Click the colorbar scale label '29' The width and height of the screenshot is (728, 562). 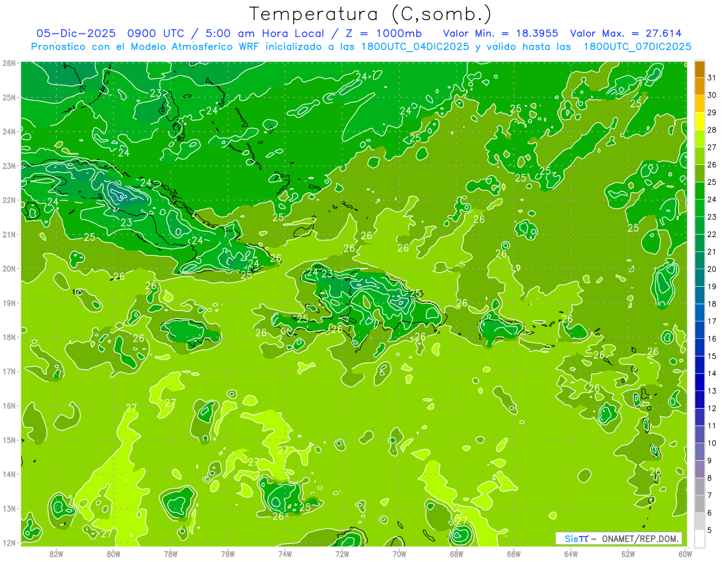pyautogui.click(x=712, y=112)
